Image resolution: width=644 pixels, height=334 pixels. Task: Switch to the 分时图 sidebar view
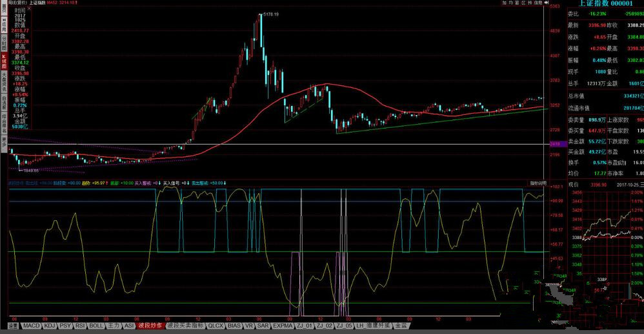[x=4, y=42]
